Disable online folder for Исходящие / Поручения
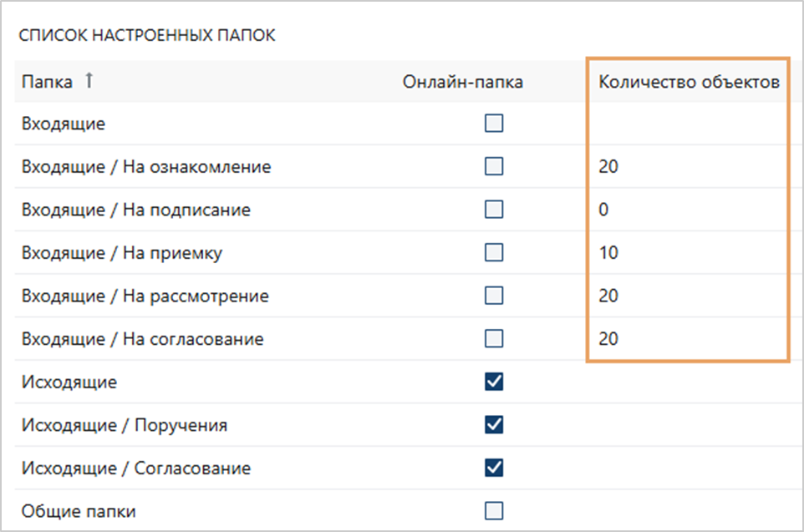This screenshot has width=804, height=532. point(494,424)
